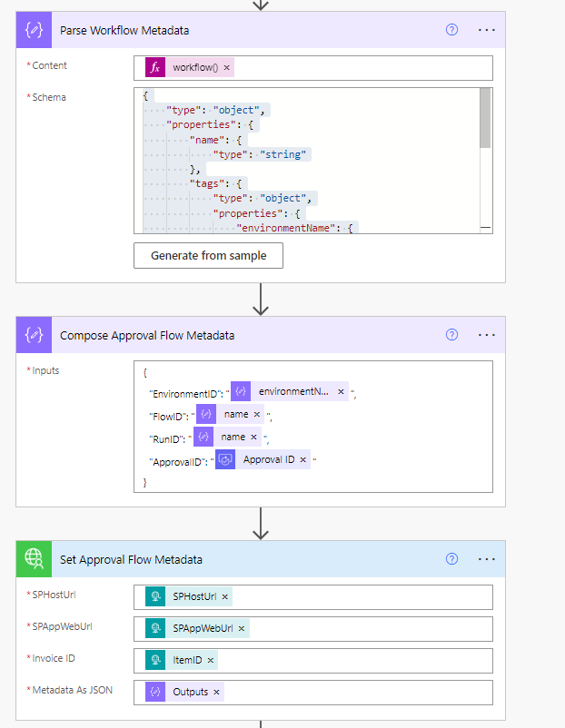The width and height of the screenshot is (565, 728).
Task: Click the Set Approval Flow Metadata globe icon
Action: click(x=35, y=559)
